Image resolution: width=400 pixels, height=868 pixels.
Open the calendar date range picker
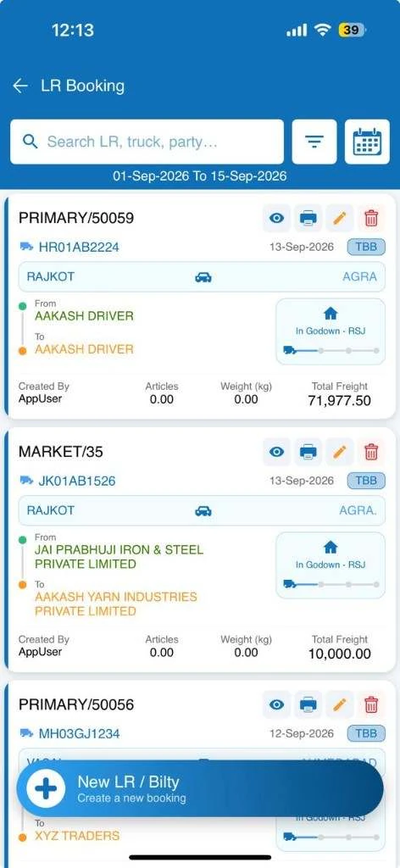click(x=367, y=142)
